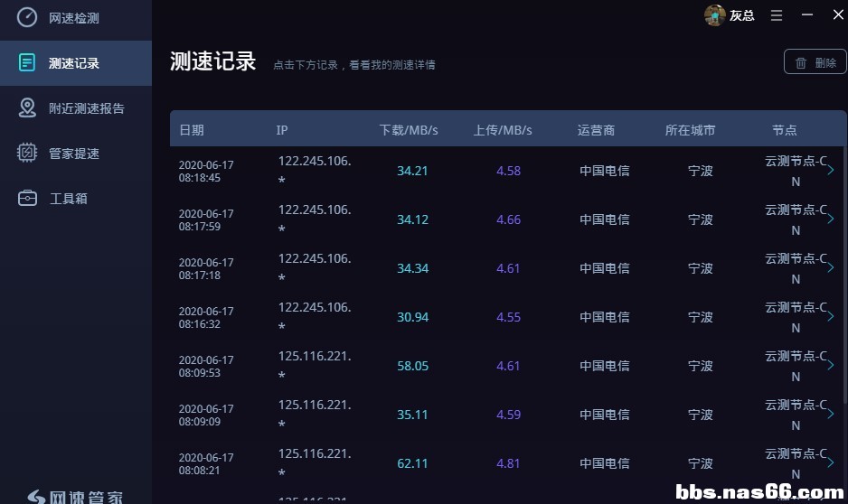Select date cell 2020-06-17 08:09:09

tap(206, 415)
